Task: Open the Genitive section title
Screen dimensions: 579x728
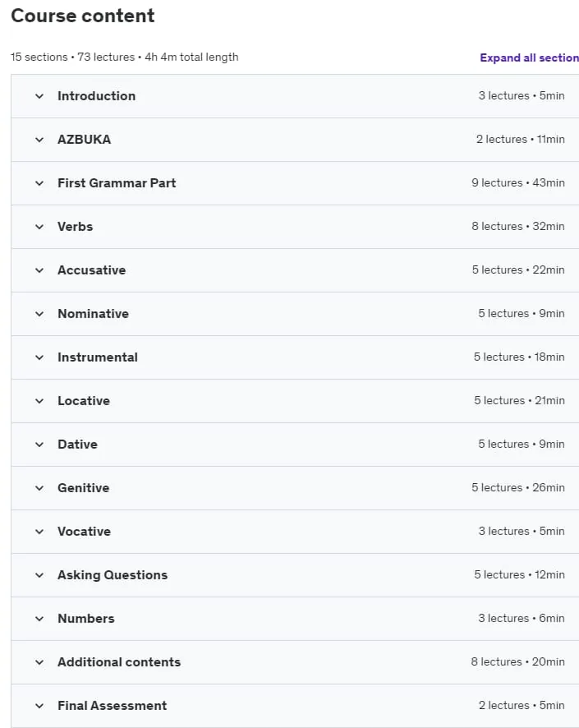Action: [x=84, y=488]
